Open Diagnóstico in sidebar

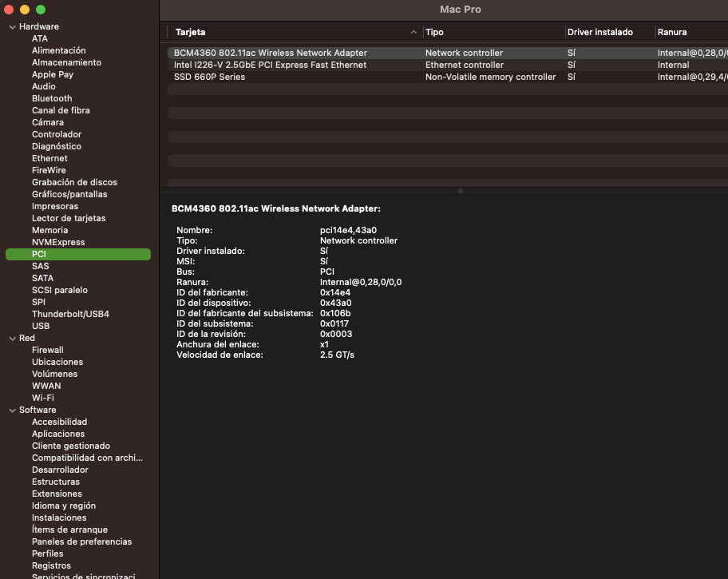(57, 146)
